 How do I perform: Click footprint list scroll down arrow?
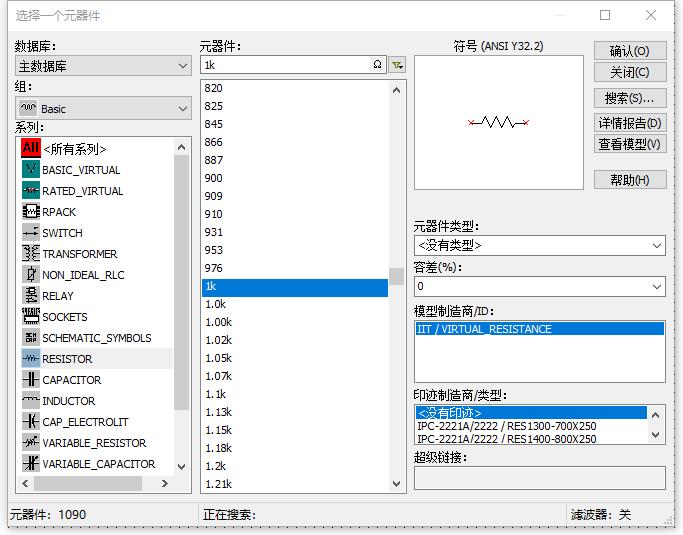click(x=656, y=435)
